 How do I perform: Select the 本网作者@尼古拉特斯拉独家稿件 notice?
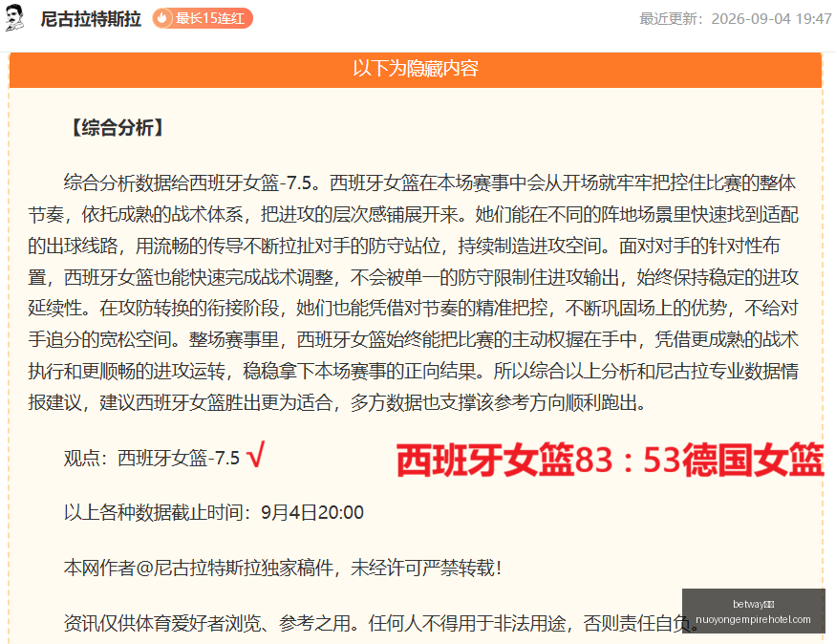283,568
